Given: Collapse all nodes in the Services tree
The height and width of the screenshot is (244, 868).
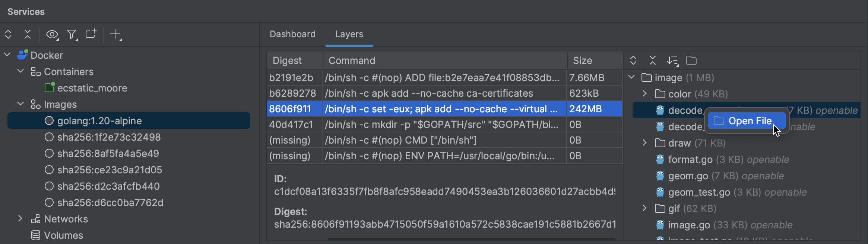Looking at the screenshot, I should [28, 34].
